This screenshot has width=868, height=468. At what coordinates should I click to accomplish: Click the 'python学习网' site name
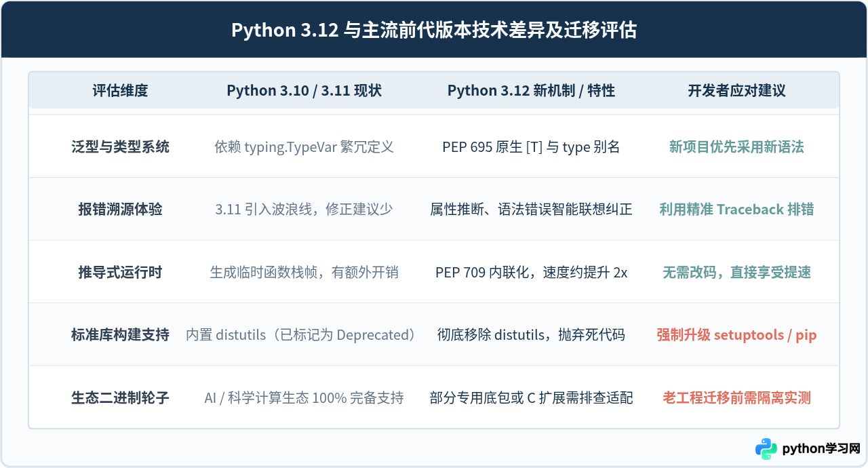(x=821, y=449)
